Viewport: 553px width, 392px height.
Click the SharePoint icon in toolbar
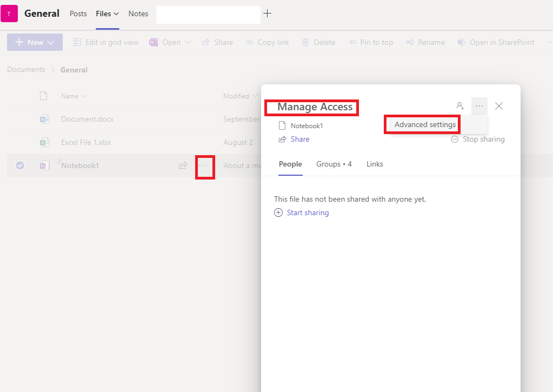[461, 42]
